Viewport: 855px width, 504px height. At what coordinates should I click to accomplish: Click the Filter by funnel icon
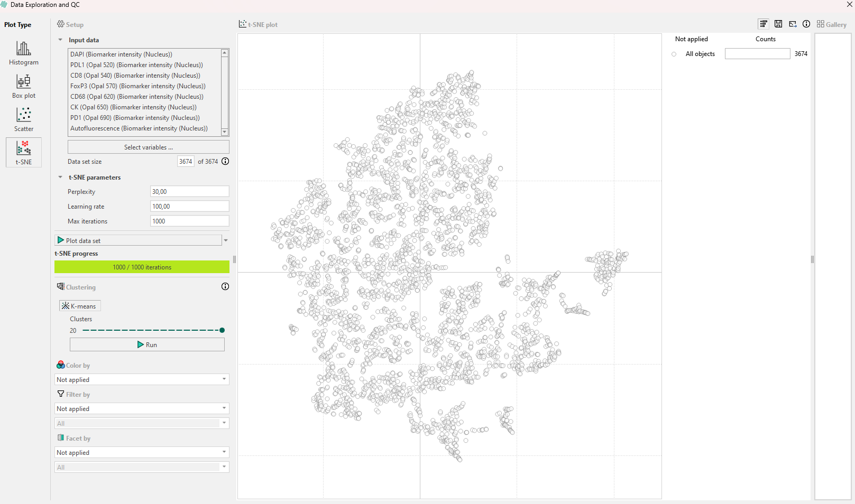coord(61,394)
